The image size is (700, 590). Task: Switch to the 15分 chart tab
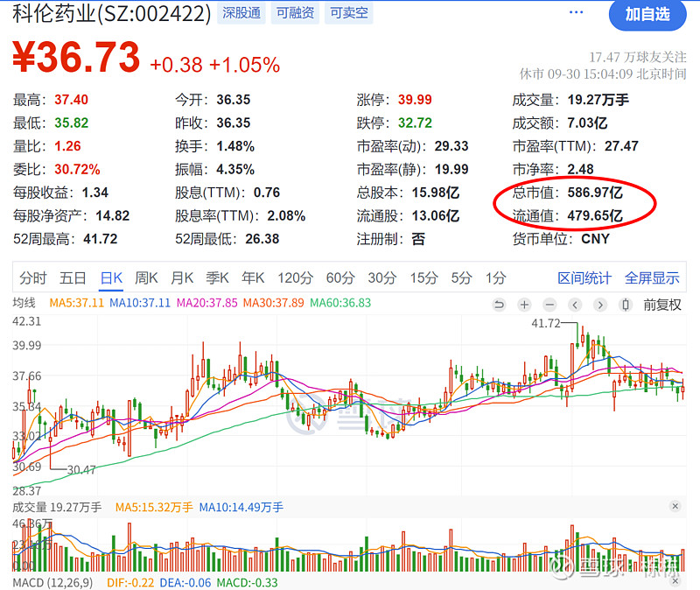tap(424, 277)
